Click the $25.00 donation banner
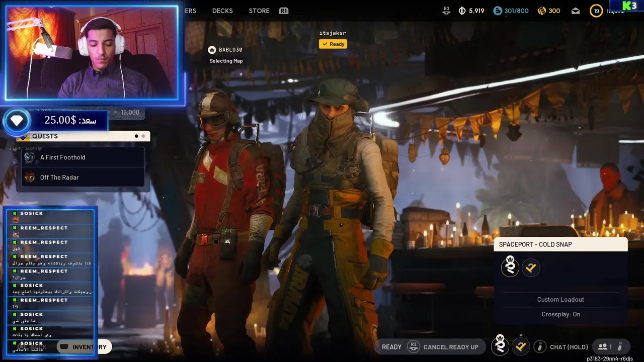The image size is (644, 362). (70, 120)
